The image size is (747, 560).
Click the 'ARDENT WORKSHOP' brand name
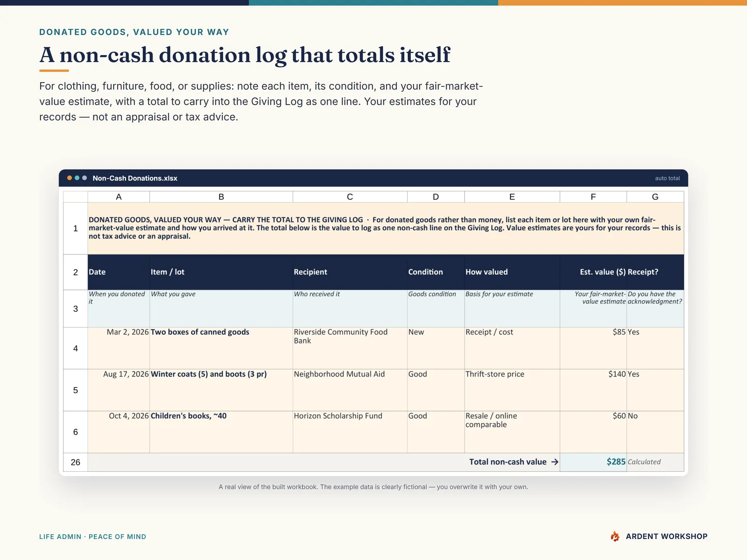(667, 537)
